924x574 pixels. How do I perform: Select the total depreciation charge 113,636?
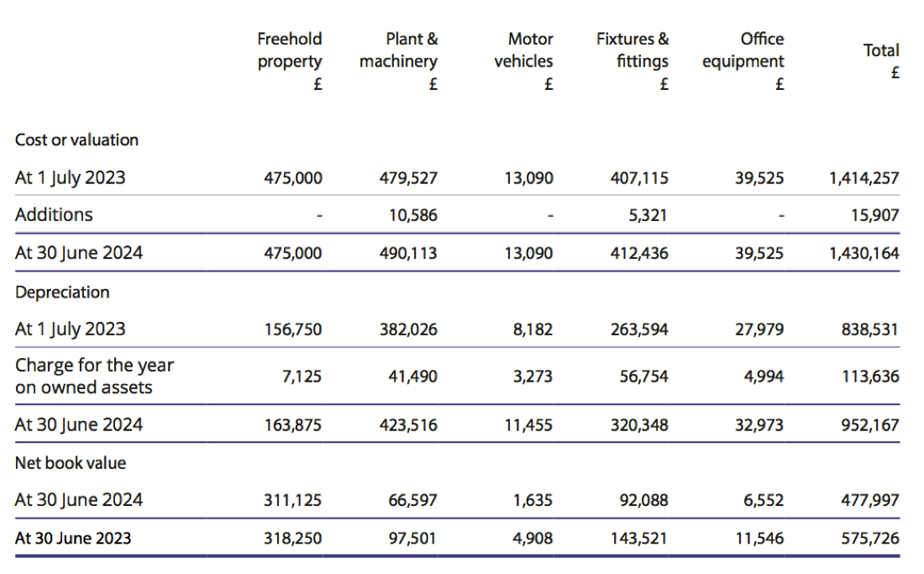pyautogui.click(x=870, y=377)
